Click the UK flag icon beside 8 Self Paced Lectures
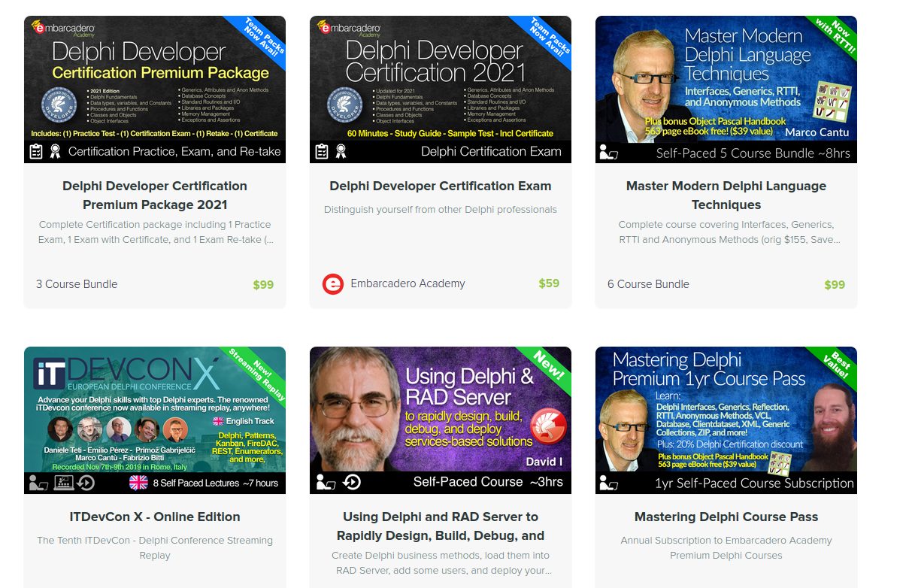This screenshot has height=588, width=912. [x=139, y=483]
